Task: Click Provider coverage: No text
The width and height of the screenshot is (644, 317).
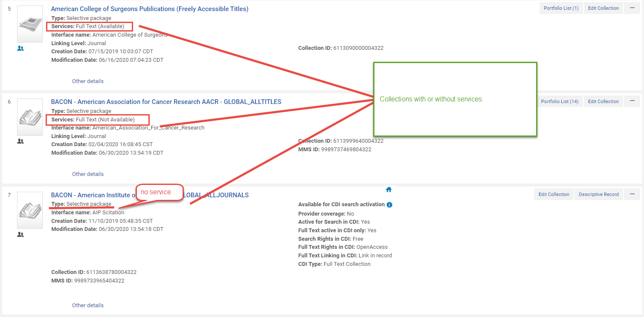Action: click(x=326, y=214)
